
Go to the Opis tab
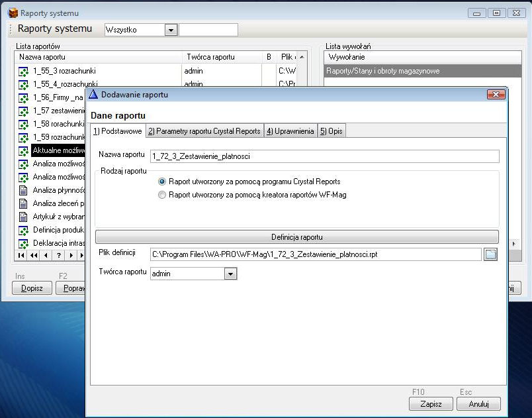[332, 131]
